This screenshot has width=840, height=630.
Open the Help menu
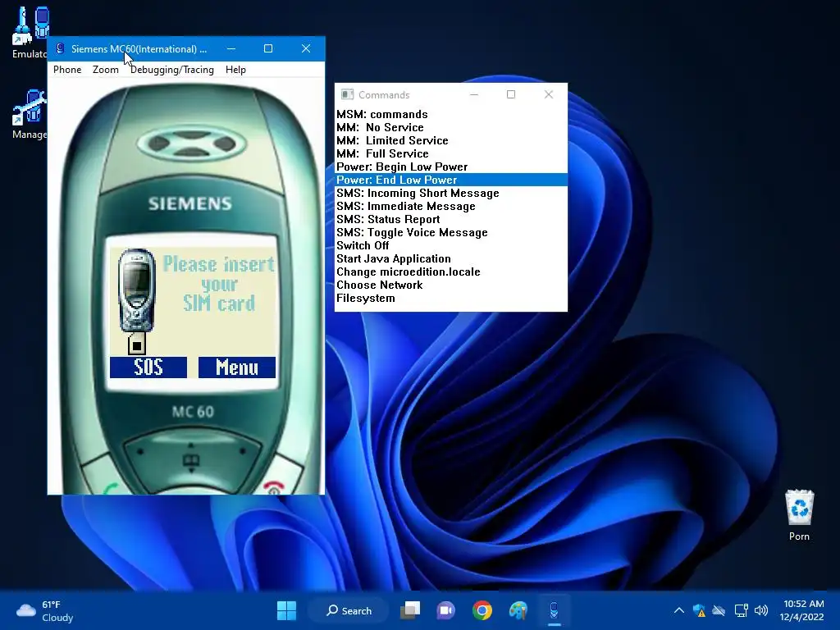pyautogui.click(x=235, y=70)
